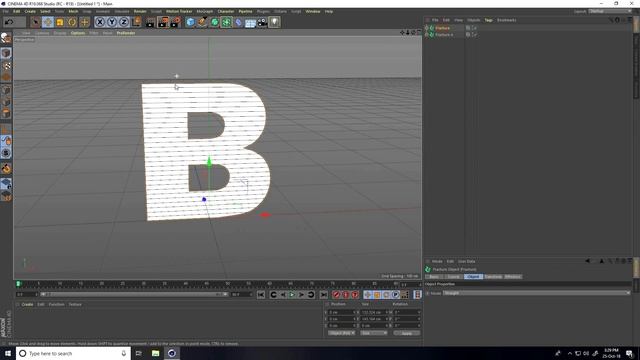Switch to Effectors tab in Attribute Manager

[x=513, y=277]
